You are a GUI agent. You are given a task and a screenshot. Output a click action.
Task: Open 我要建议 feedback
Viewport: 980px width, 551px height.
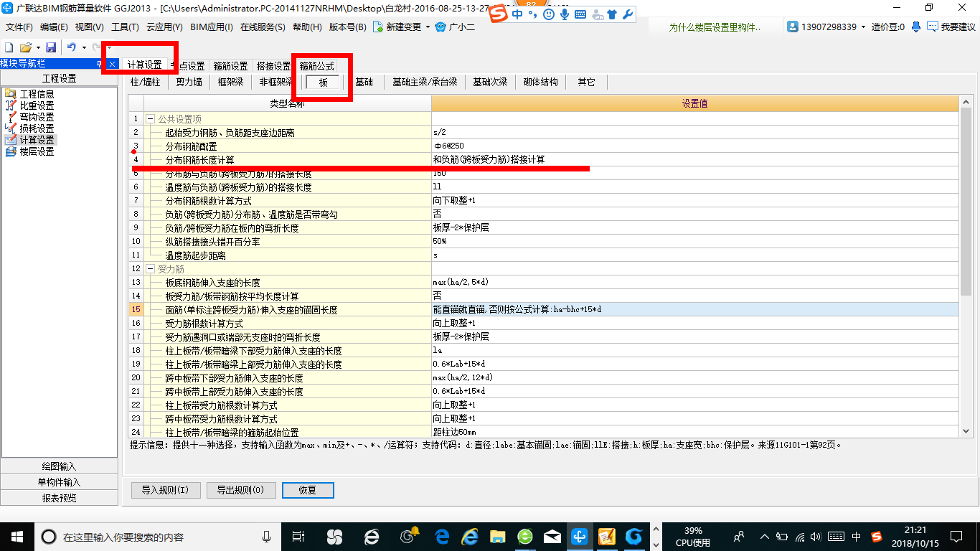tap(951, 27)
